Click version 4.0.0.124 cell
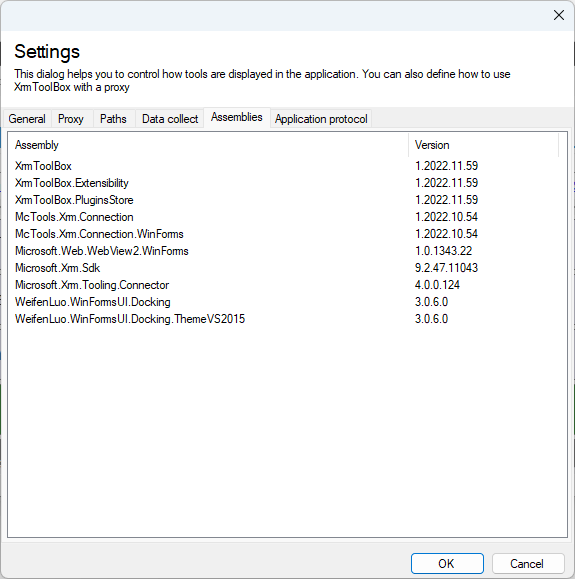This screenshot has height=579, width=575. point(437,285)
